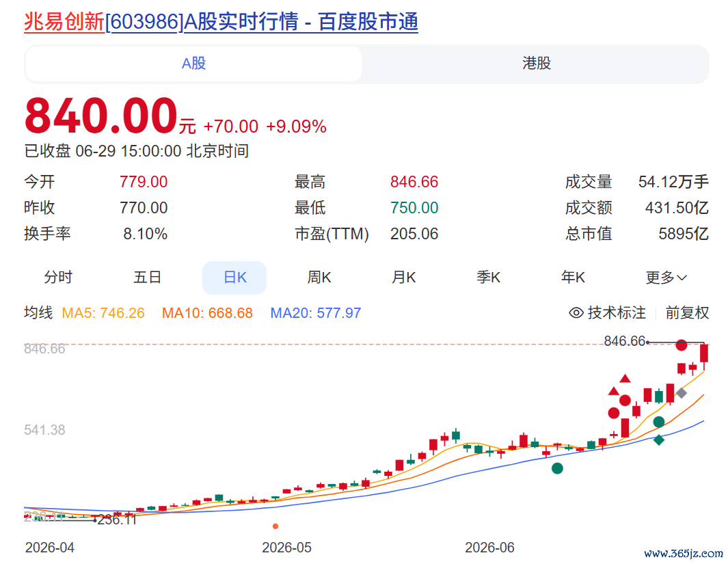The image size is (728, 564).
Task: Select the 年K chart tab
Action: click(x=573, y=278)
